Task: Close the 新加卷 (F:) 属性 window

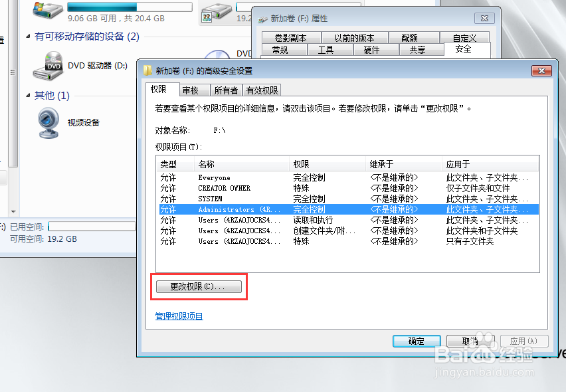Action: click(x=484, y=19)
